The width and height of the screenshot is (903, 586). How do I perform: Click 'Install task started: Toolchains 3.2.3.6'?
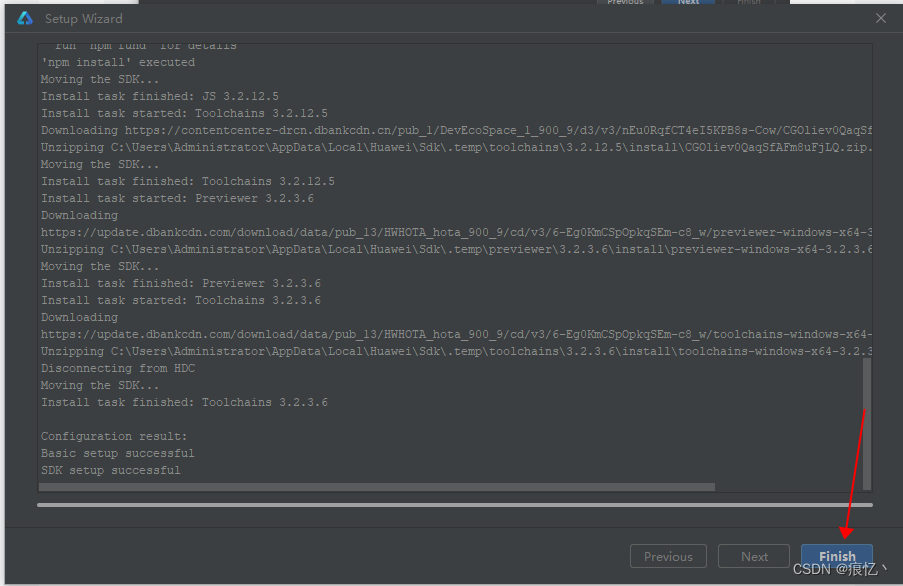click(x=181, y=300)
